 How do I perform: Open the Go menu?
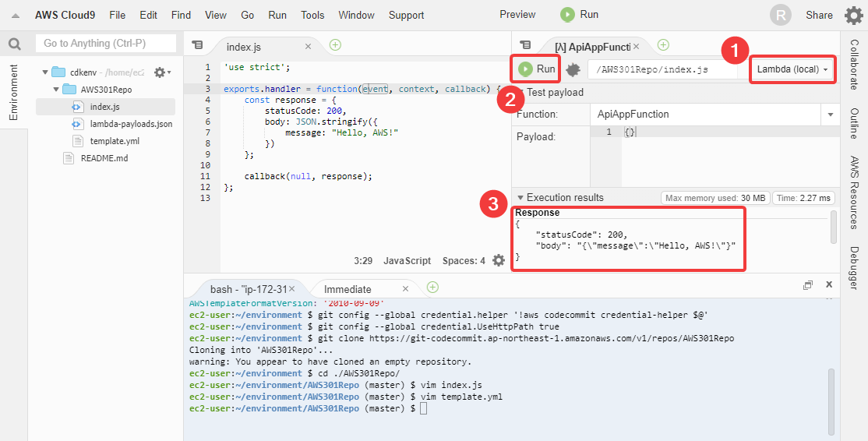(x=248, y=15)
